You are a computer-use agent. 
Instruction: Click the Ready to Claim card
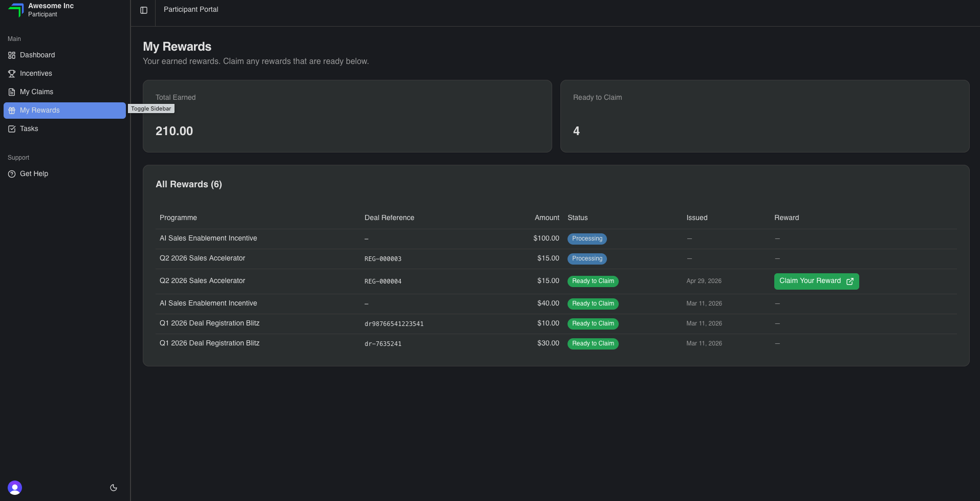point(765,116)
